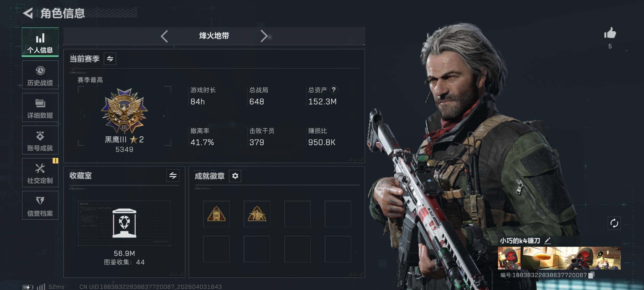
Task: Click the level 58 achievement badge
Action: pyautogui.click(x=216, y=214)
